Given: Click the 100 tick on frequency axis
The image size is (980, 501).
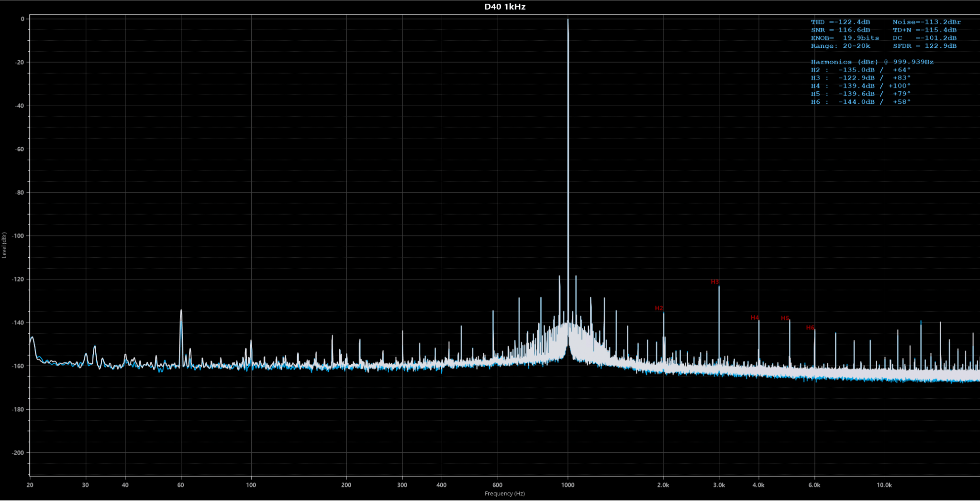Looking at the screenshot, I should pos(251,485).
